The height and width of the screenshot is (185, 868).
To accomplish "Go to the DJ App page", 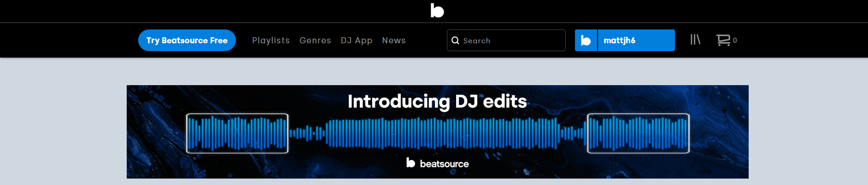I will tap(357, 40).
